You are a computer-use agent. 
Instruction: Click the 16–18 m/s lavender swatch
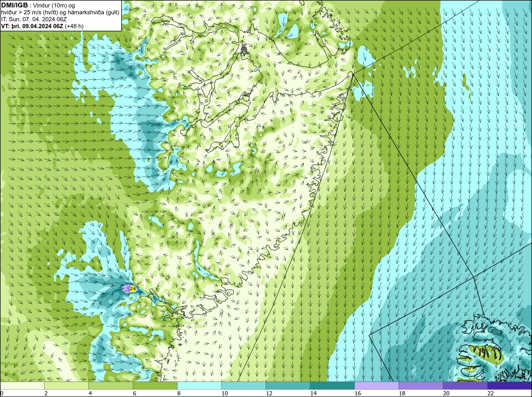pos(377,386)
